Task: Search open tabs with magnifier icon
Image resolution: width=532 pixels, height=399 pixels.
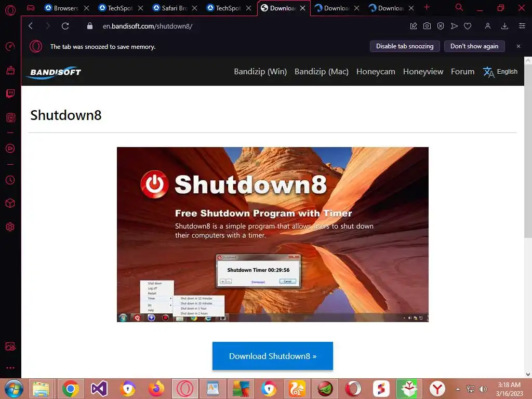Action: [x=459, y=7]
